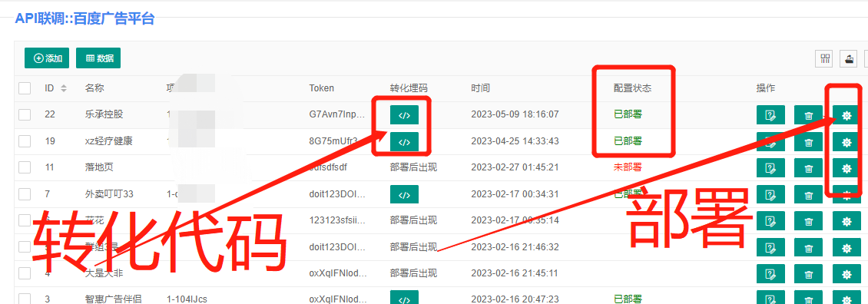This screenshot has height=304, width=868.
Task: Click the time 2023-02-27 01:45:21
Action: click(x=515, y=167)
